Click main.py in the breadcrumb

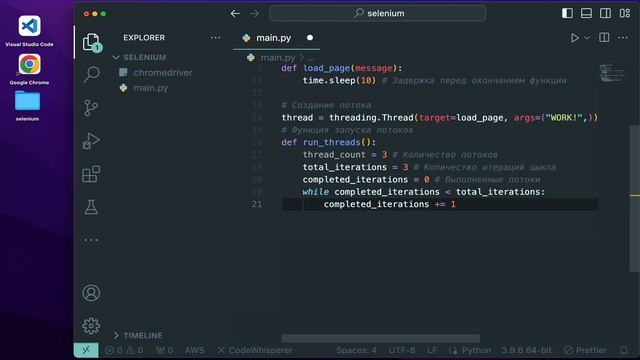click(278, 58)
